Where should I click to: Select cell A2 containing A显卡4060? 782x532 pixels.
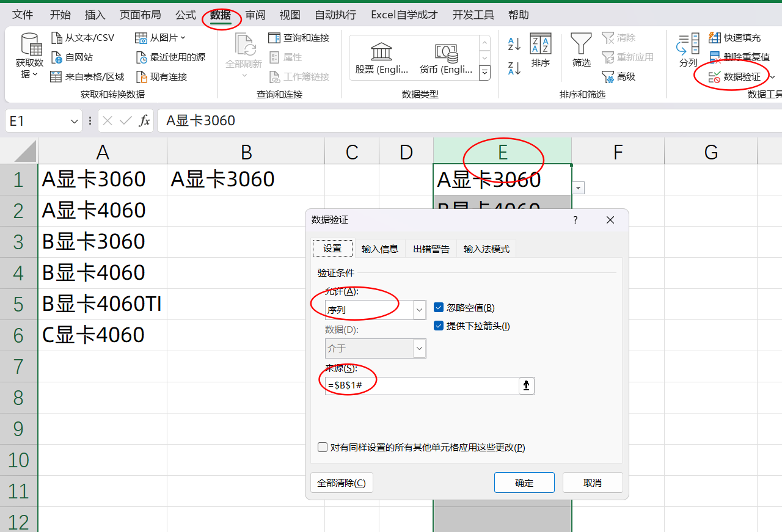pos(102,211)
